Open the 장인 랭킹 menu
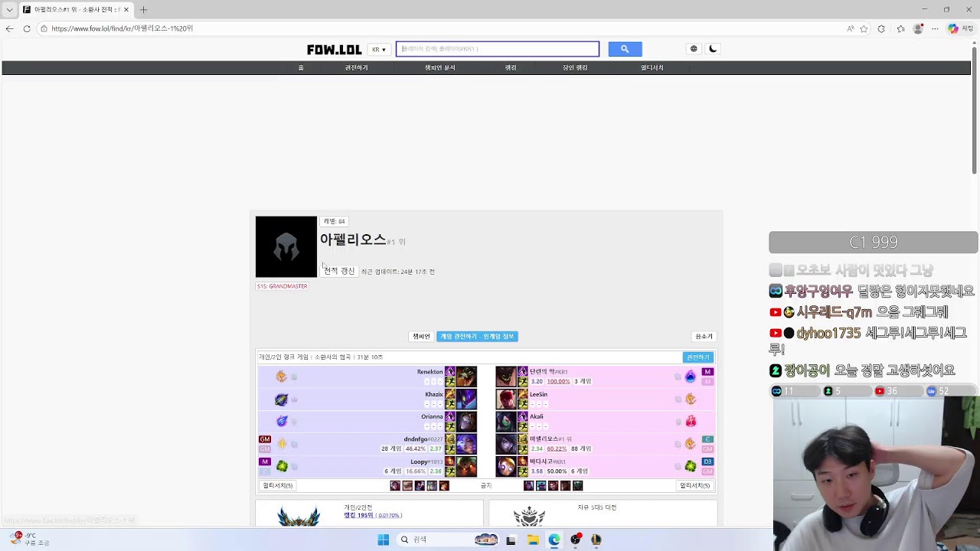 click(575, 68)
